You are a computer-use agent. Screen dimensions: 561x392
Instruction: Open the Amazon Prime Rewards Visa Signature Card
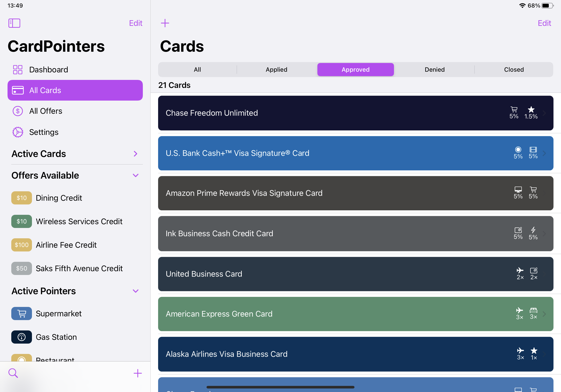tap(355, 193)
